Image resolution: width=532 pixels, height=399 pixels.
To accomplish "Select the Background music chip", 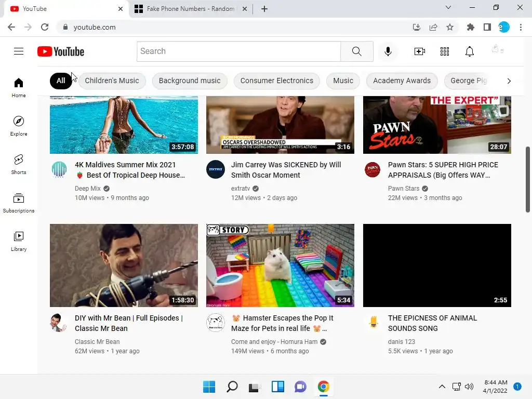I will click(x=190, y=81).
